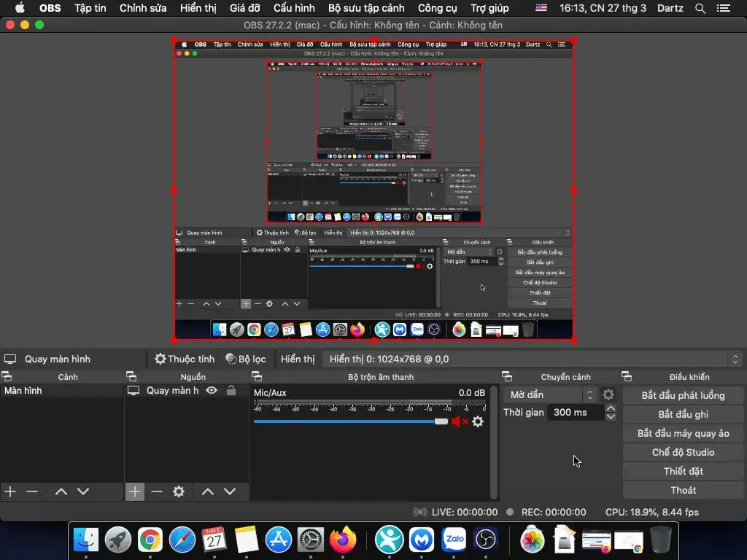Toggle visibility eye of Quay màn h source

pos(212,391)
